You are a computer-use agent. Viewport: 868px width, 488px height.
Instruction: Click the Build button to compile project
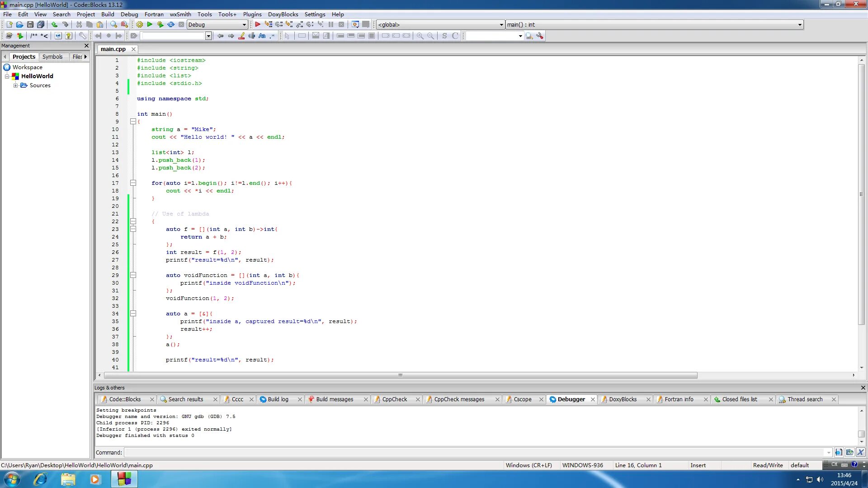pyautogui.click(x=140, y=24)
